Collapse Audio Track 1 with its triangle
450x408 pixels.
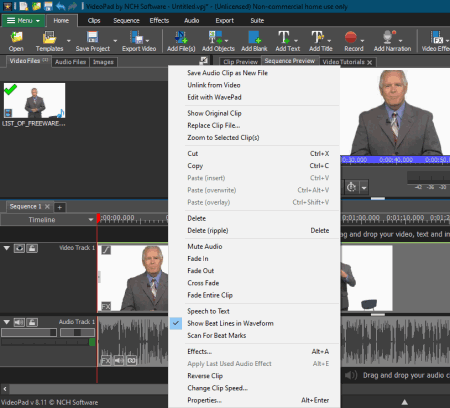6,322
